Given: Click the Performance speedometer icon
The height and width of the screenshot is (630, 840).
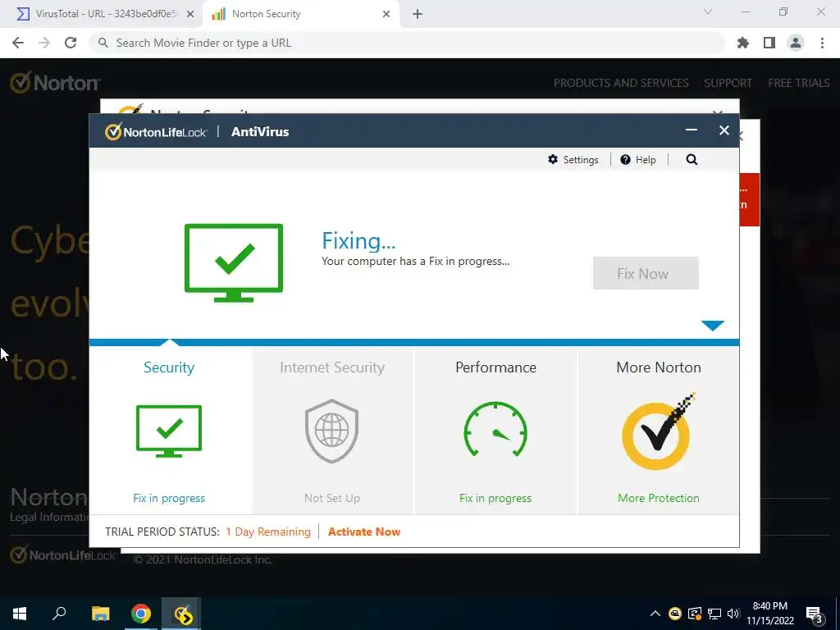Looking at the screenshot, I should 495,430.
